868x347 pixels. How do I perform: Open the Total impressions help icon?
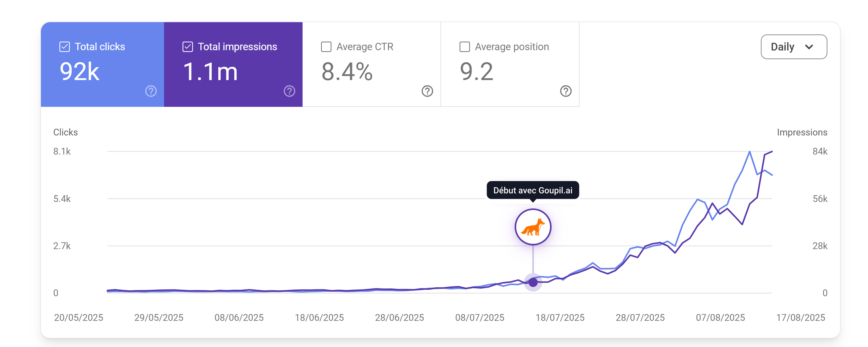coord(289,91)
